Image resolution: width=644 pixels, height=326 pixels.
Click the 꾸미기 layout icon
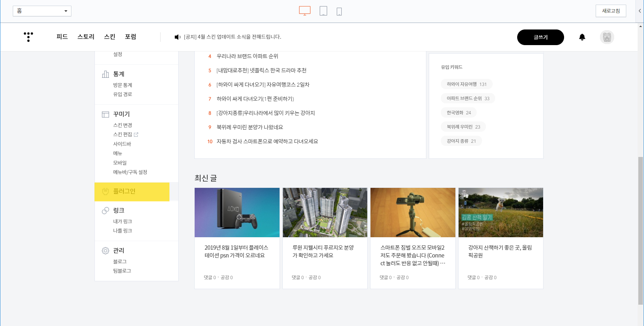tap(105, 114)
